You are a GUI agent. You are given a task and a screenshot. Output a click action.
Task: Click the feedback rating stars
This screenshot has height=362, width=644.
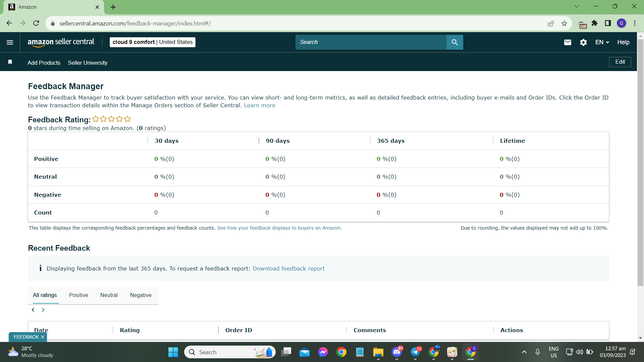(x=111, y=119)
